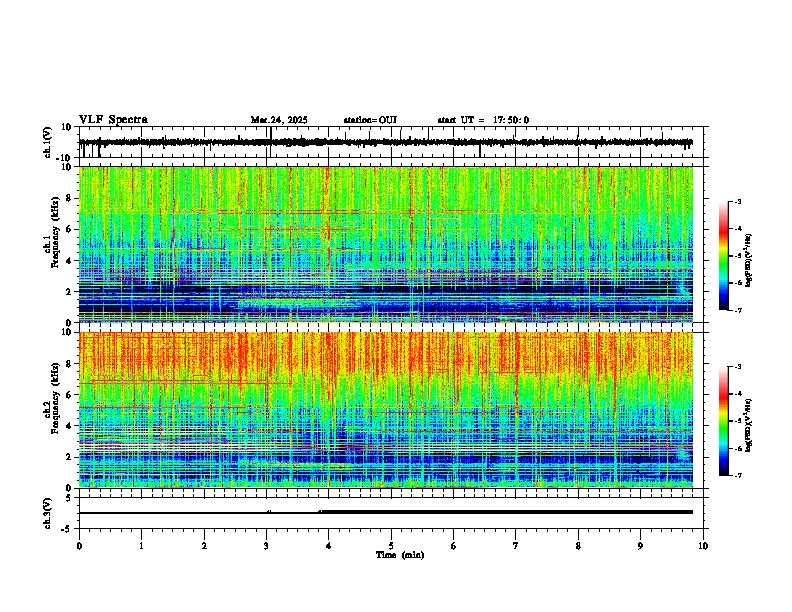
Task: Click time axis tick label "3"
Action: [266, 546]
